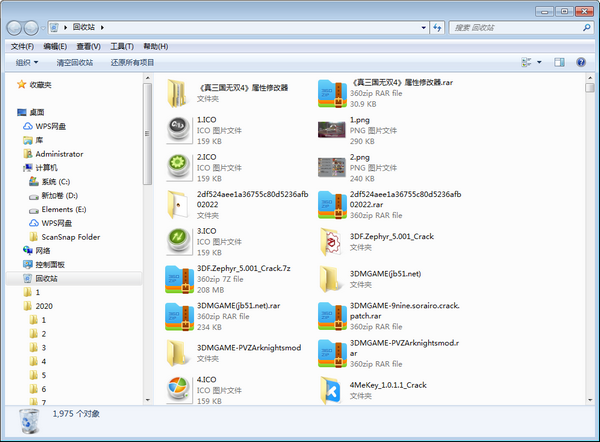Select the 1.ICO file icon
Image resolution: width=600 pixels, height=442 pixels.
click(x=179, y=130)
